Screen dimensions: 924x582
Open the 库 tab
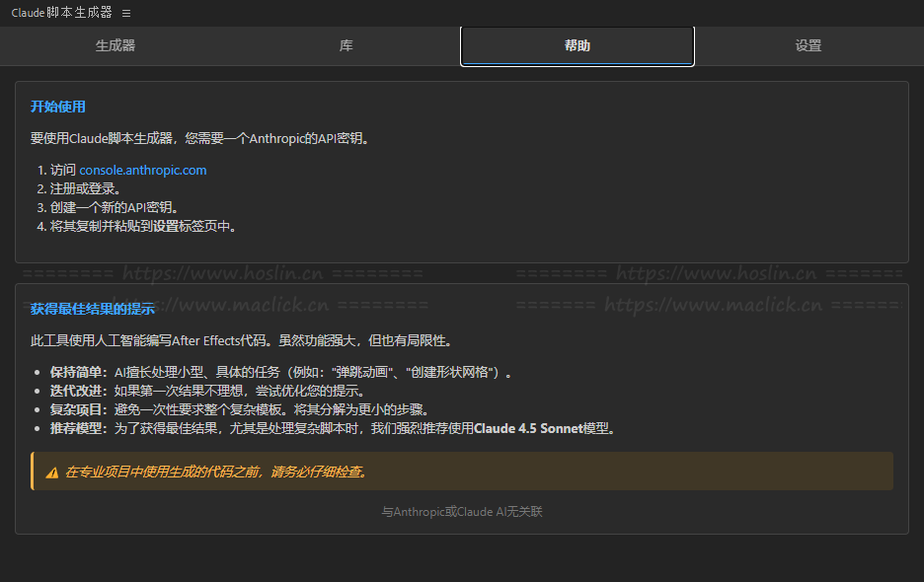pyautogui.click(x=346, y=45)
